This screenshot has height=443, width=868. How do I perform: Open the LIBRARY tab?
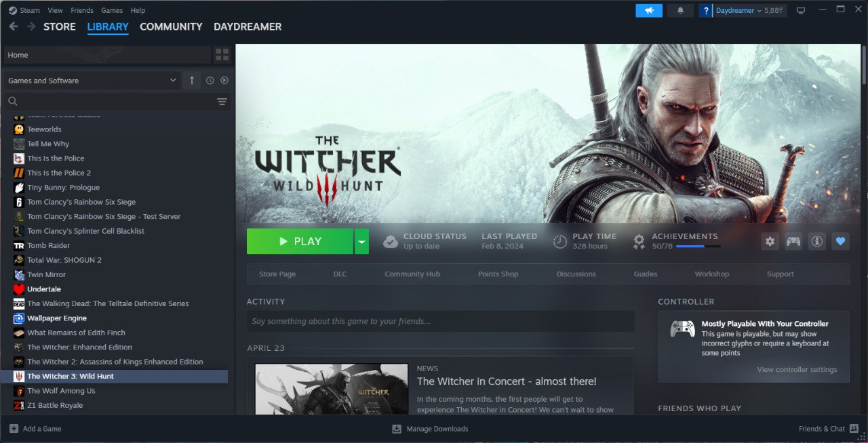pyautogui.click(x=108, y=26)
